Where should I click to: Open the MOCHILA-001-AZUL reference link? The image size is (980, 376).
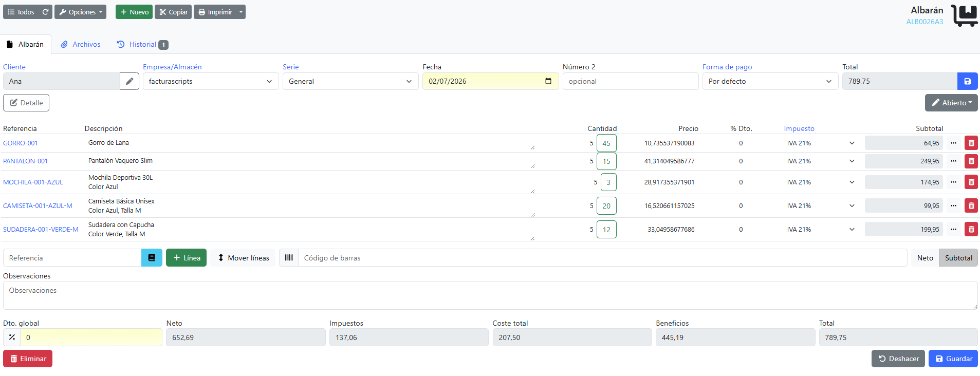33,182
